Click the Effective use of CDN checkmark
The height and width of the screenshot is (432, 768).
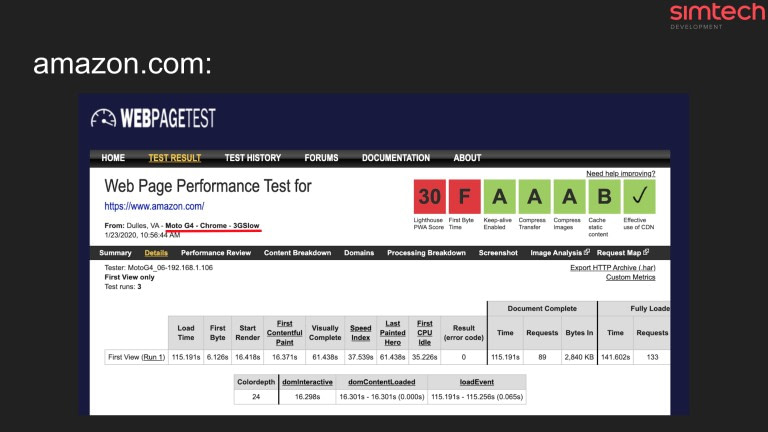pos(639,197)
